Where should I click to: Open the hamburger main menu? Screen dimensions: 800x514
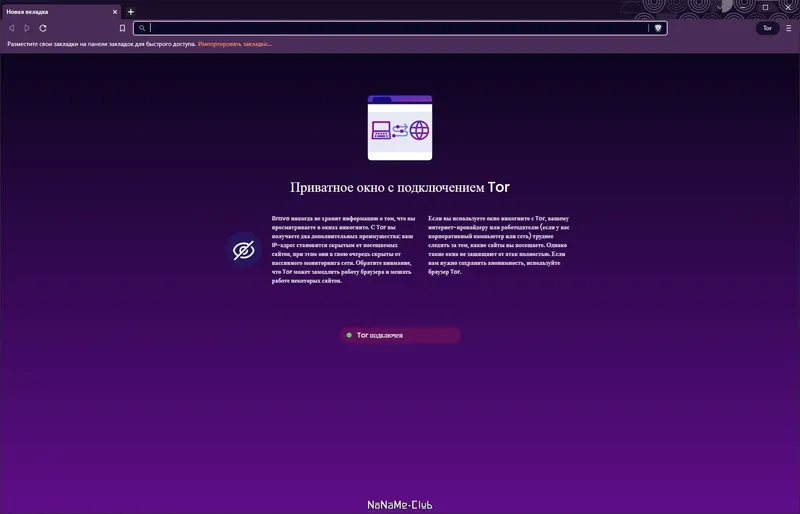(x=789, y=28)
